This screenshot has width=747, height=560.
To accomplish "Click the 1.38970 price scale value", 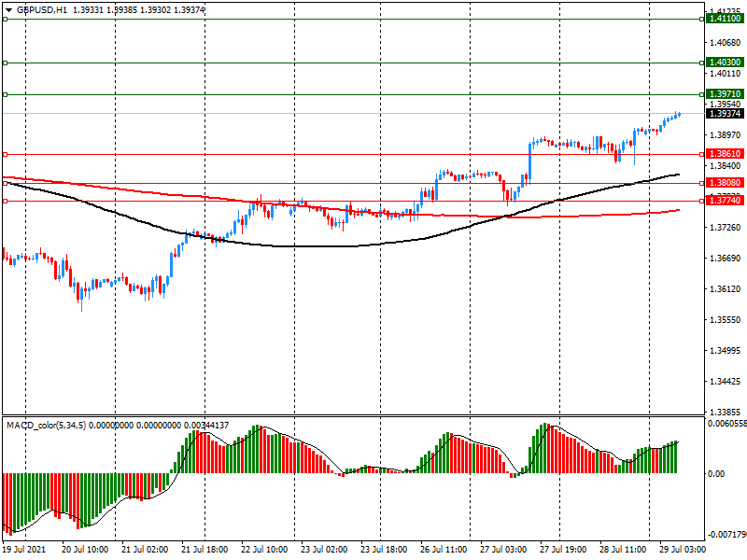I will click(726, 135).
